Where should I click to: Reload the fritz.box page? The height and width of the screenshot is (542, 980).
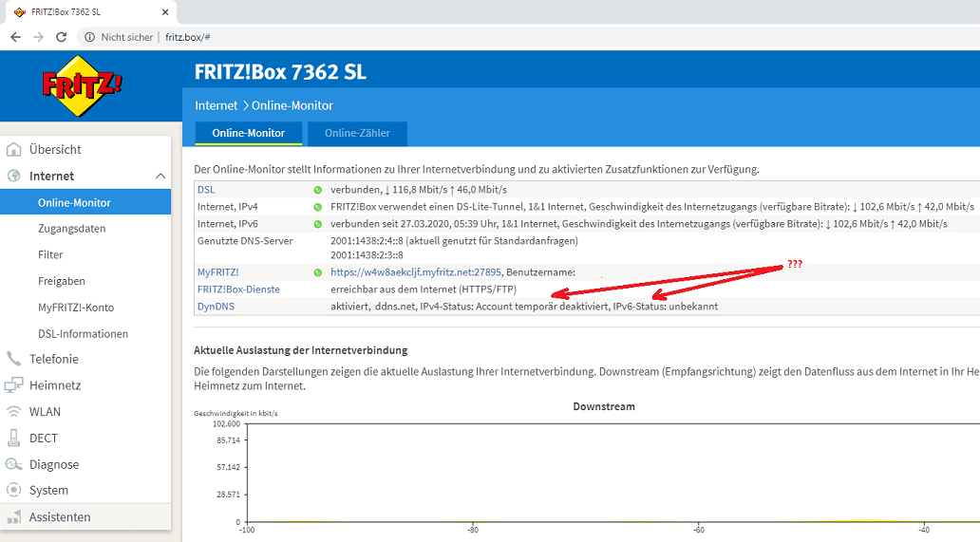tap(61, 37)
